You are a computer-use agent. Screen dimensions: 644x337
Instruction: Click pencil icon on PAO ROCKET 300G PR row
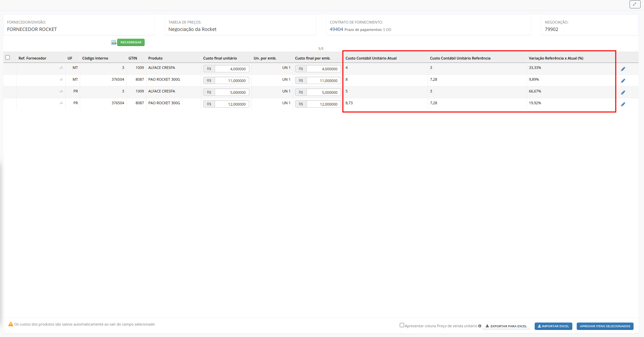pos(623,104)
